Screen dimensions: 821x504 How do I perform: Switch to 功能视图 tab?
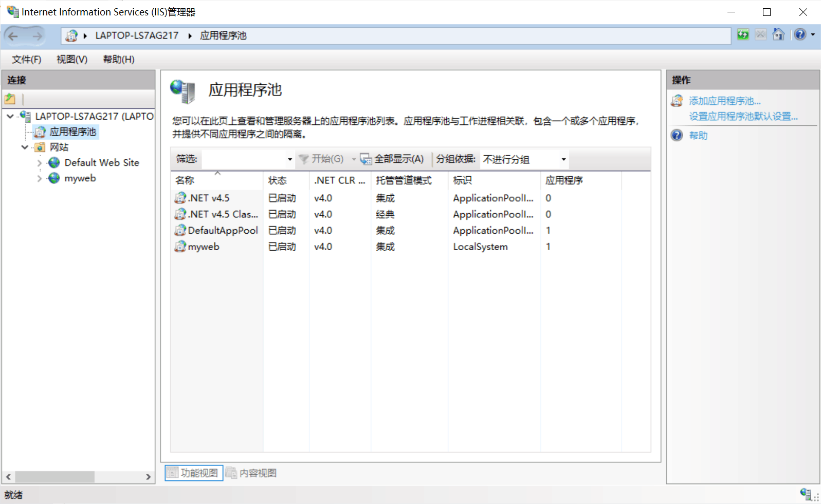tap(194, 473)
